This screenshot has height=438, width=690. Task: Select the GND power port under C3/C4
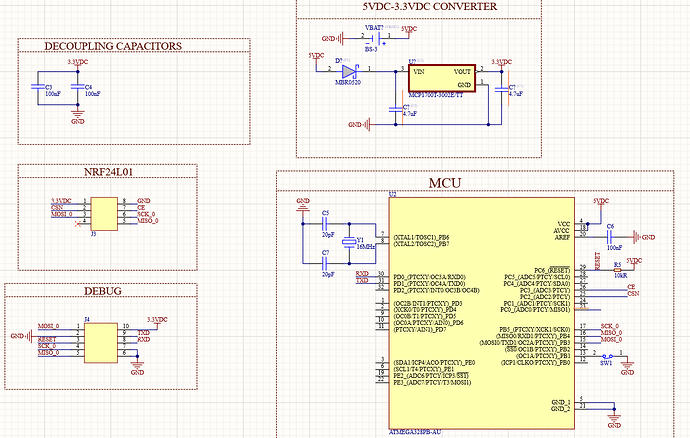pos(78,116)
